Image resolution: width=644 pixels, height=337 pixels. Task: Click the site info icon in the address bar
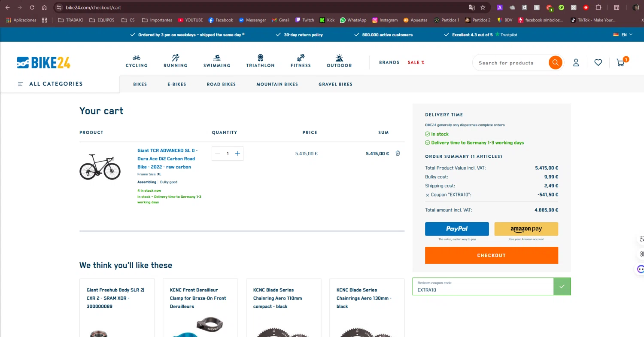tap(59, 7)
